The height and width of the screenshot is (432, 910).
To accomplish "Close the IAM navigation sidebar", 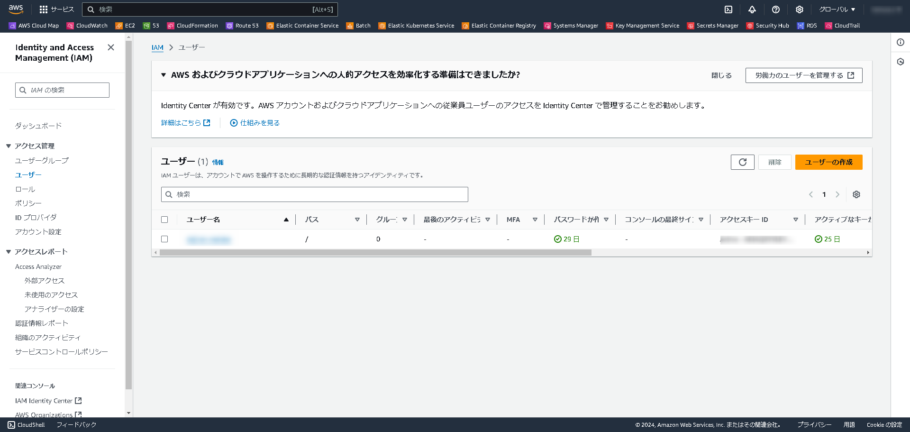I will pos(111,48).
